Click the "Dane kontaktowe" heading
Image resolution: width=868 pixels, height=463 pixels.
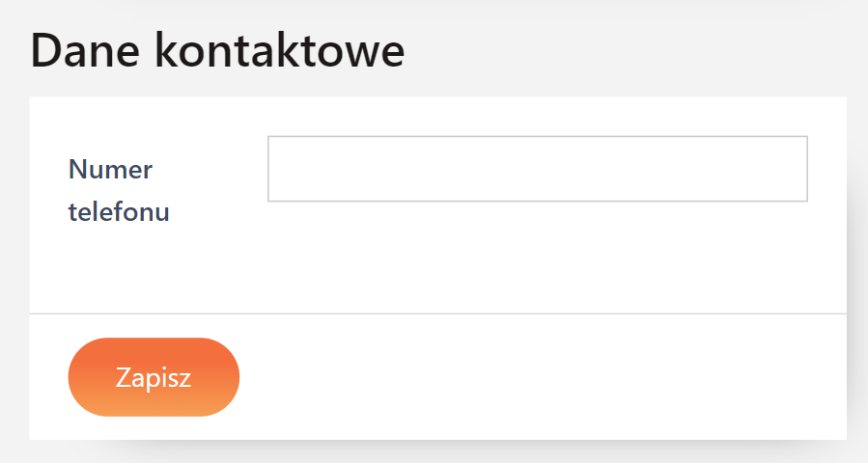217,50
